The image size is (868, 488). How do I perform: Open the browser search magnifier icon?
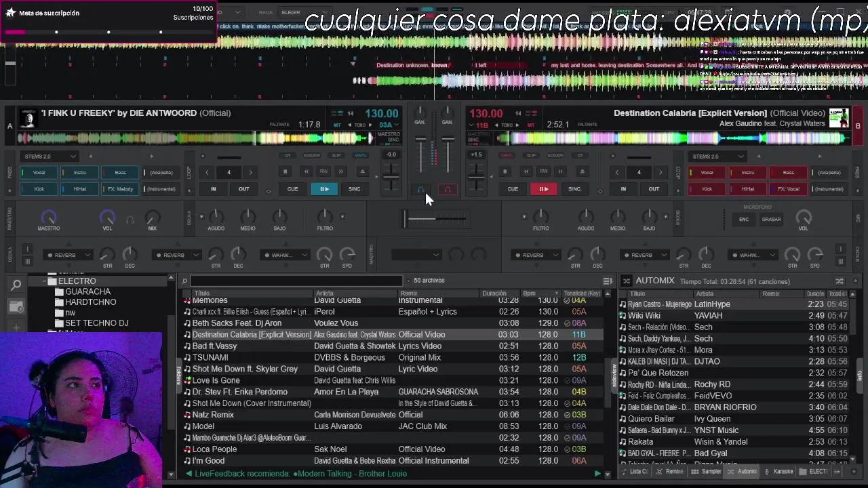pos(16,285)
